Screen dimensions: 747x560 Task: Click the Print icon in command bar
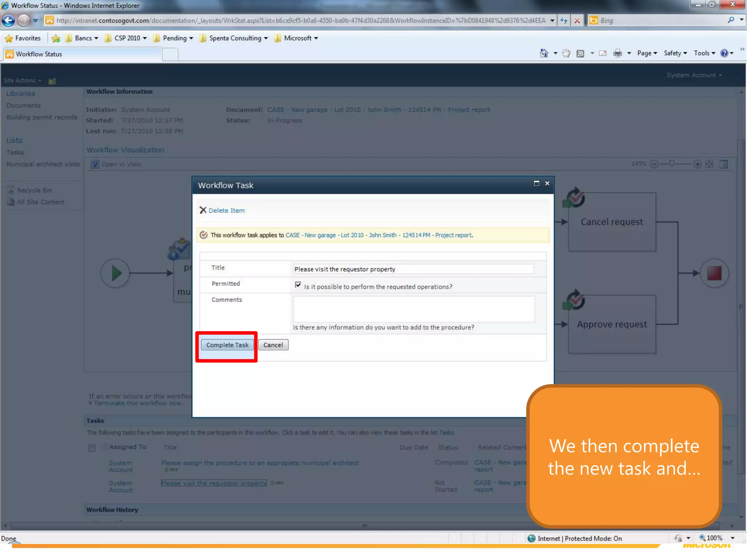click(x=618, y=53)
